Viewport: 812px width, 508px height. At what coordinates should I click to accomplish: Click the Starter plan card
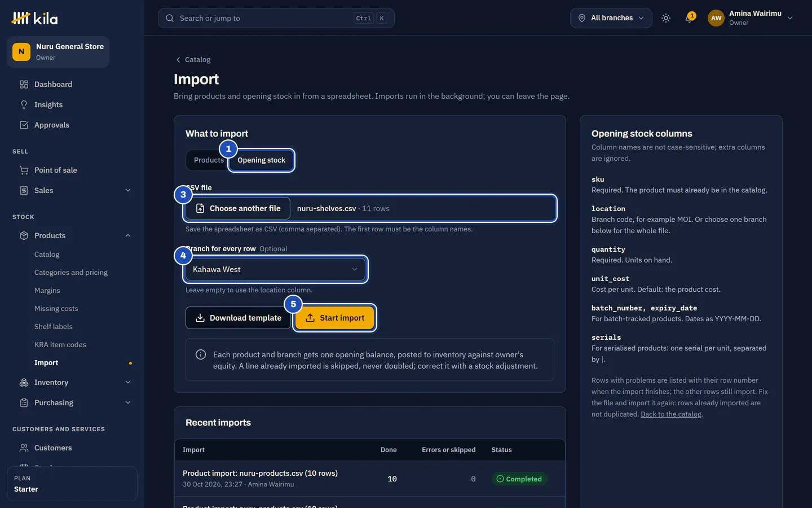point(72,484)
